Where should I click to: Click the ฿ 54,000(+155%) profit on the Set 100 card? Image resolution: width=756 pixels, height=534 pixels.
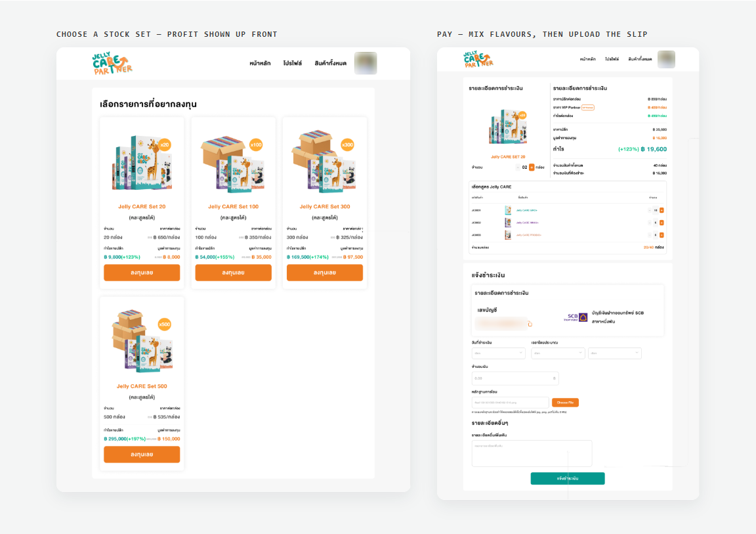(215, 257)
